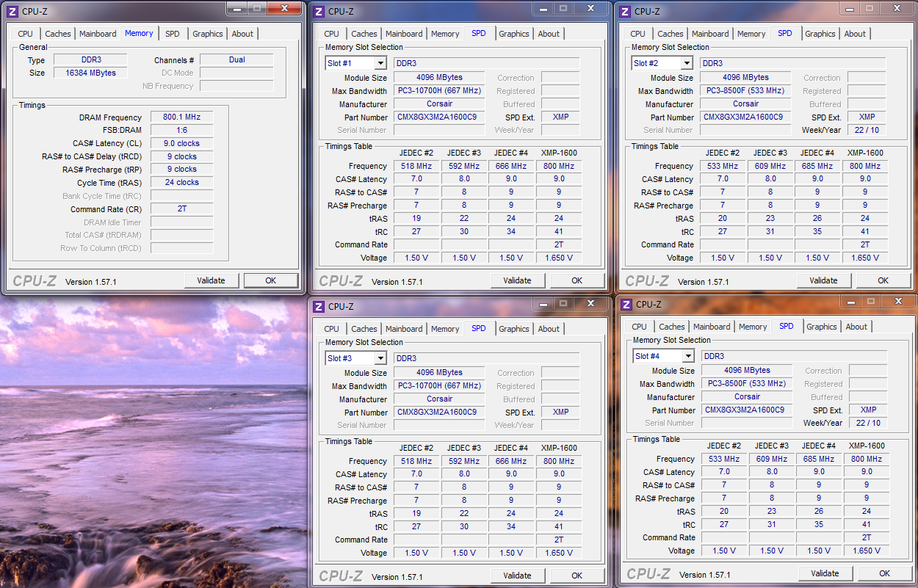Image resolution: width=918 pixels, height=588 pixels.
Task: Open the Graphics tab in the Slot #2 window
Action: pyautogui.click(x=820, y=34)
